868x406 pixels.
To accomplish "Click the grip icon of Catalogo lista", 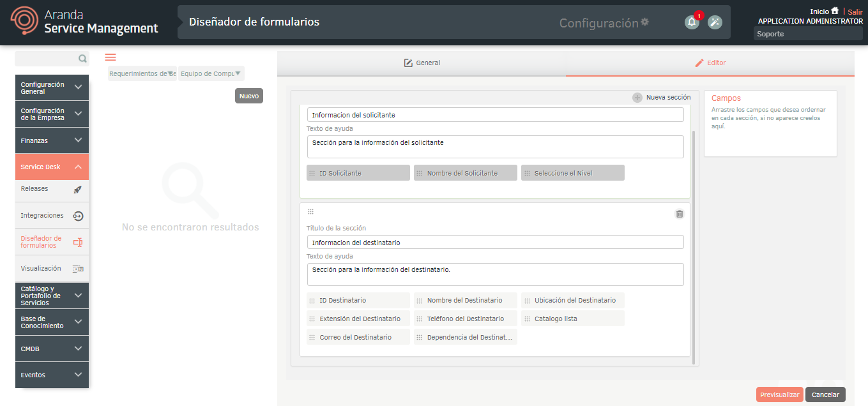I will point(527,319).
